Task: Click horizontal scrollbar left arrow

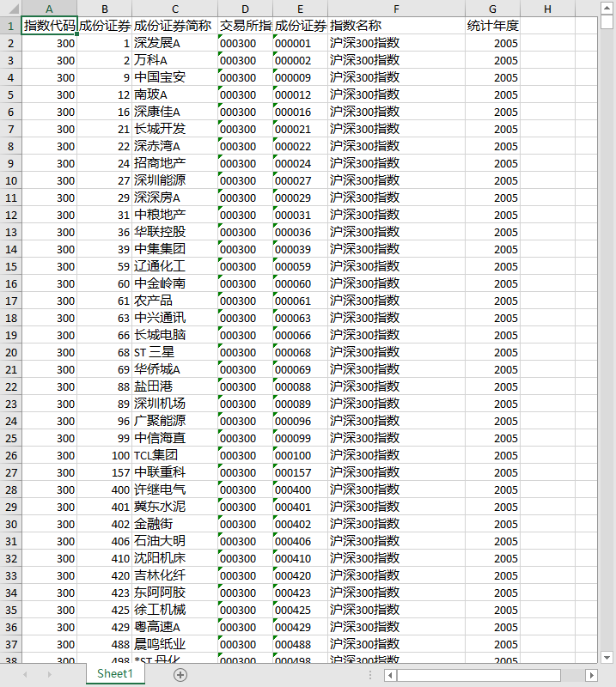Action: click(x=390, y=675)
